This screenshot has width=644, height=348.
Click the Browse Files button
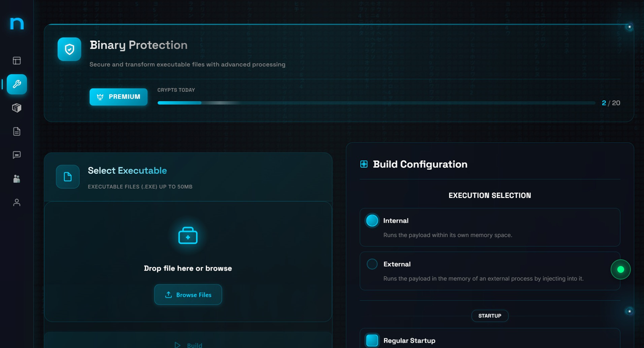[x=188, y=295]
